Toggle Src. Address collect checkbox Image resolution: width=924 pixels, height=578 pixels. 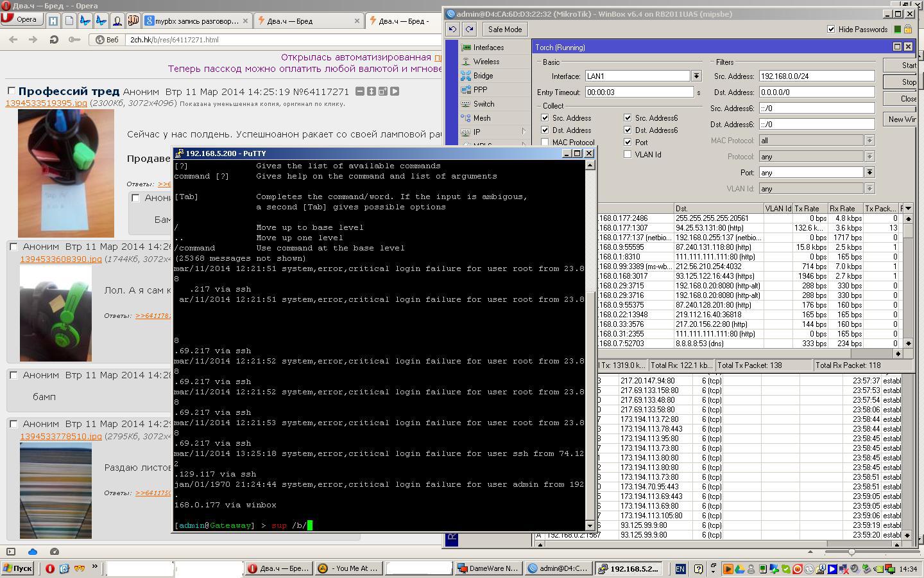[x=545, y=118]
